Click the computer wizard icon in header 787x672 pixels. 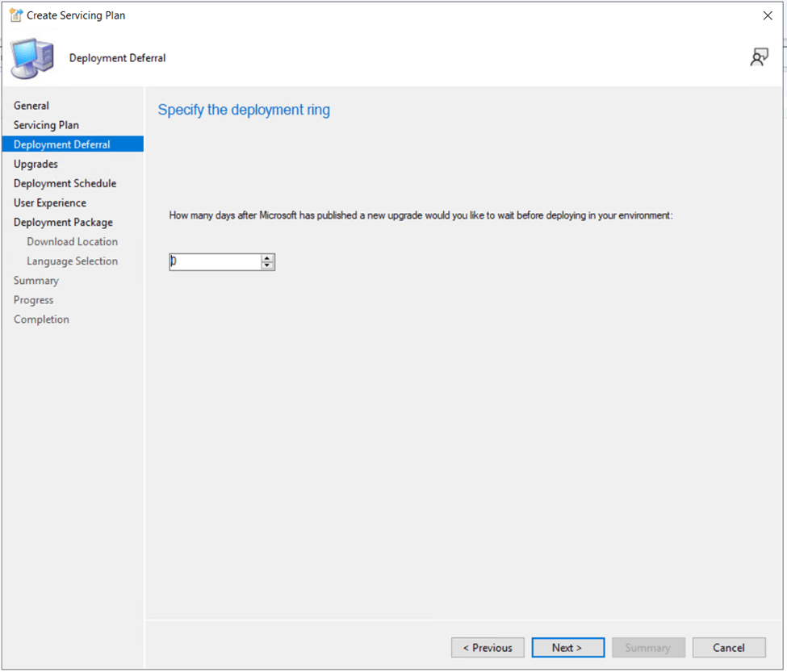point(33,57)
